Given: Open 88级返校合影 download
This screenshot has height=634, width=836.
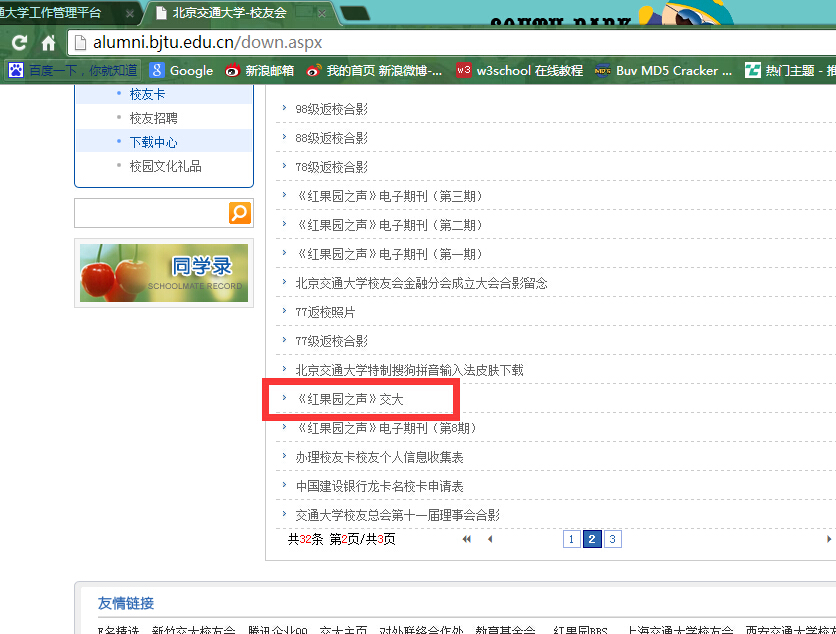Looking at the screenshot, I should tap(332, 138).
